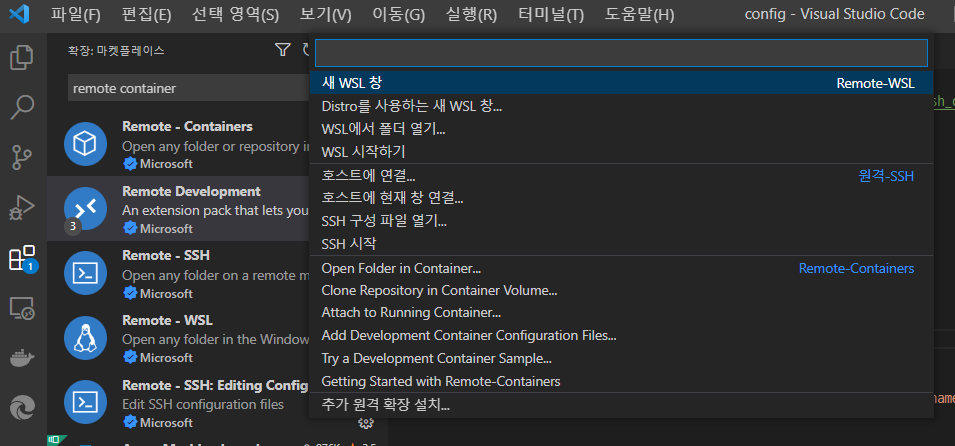Open the 파일(F) menu

(76, 15)
